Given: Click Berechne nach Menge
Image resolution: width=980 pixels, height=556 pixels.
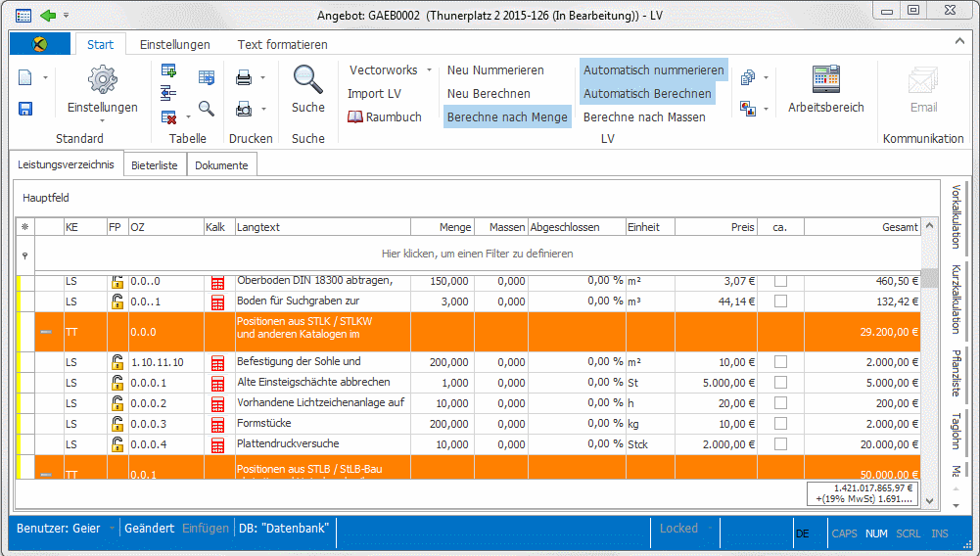Looking at the screenshot, I should (507, 116).
